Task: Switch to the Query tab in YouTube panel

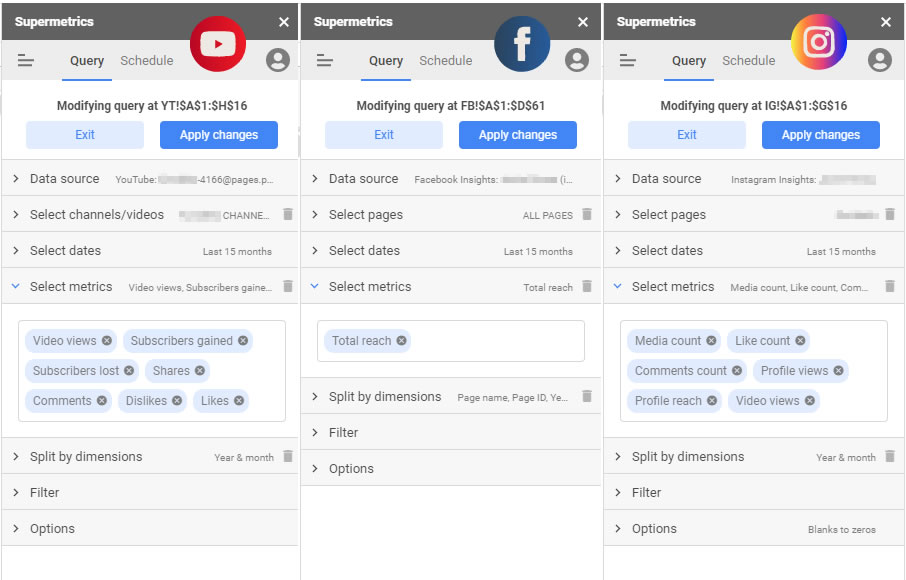Action: point(87,61)
